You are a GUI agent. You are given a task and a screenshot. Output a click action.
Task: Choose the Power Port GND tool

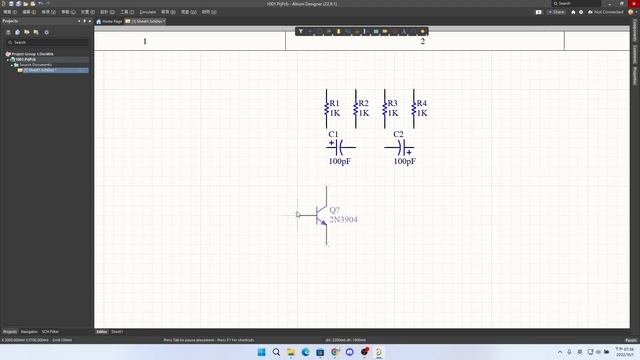[357, 31]
